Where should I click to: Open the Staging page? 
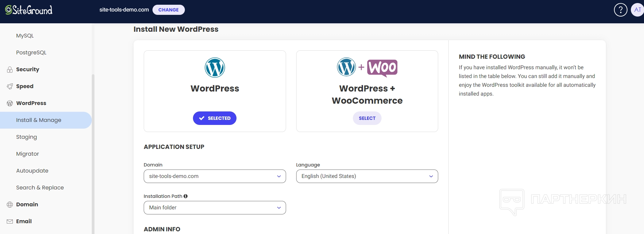pos(27,137)
